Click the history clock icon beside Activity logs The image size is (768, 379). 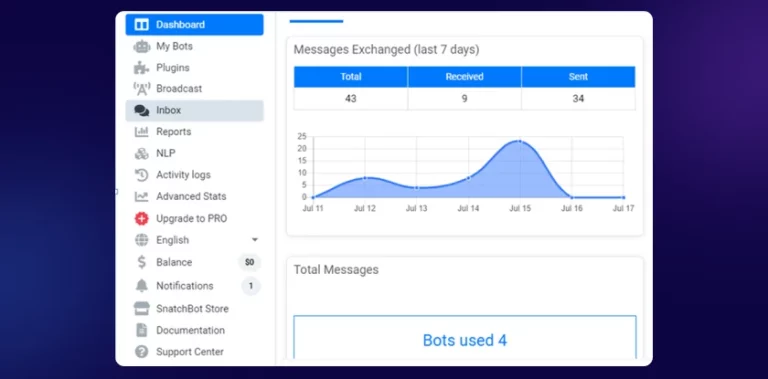142,175
